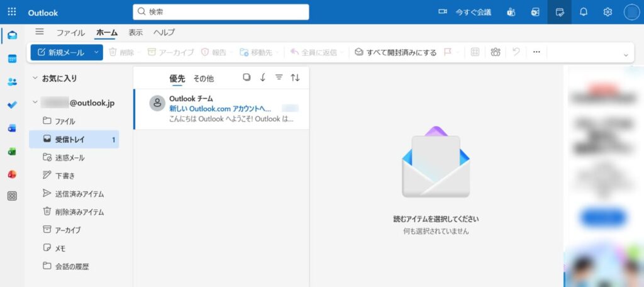The image size is (644, 287).
Task: Open the Mail icon in left rail
Action: point(12,35)
